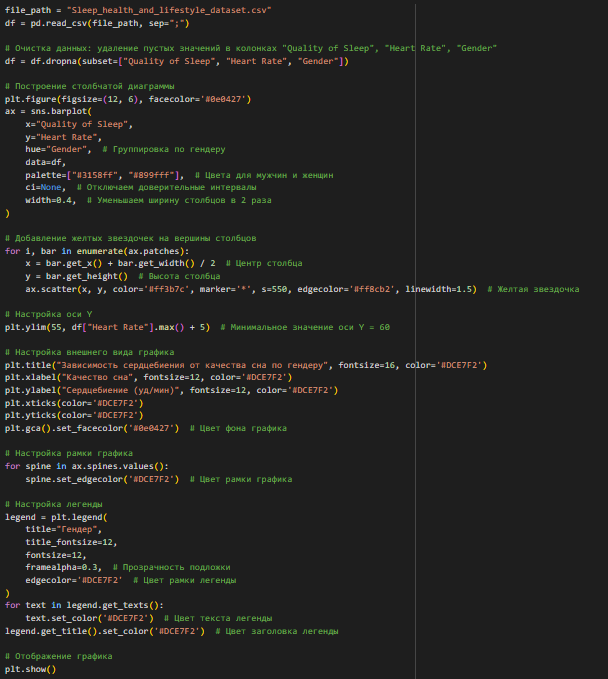Image resolution: width=608 pixels, height=679 pixels.
Task: Click the for text in legend.get_texts() line
Action: point(84,606)
